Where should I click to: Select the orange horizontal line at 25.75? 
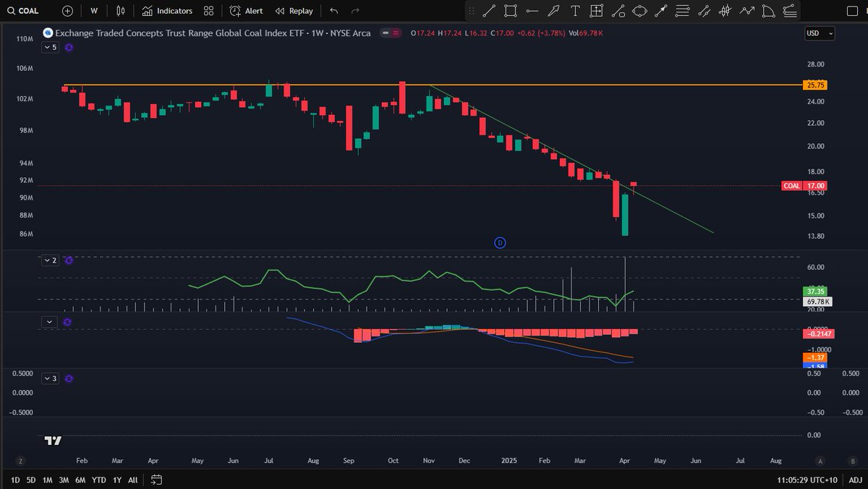click(433, 85)
